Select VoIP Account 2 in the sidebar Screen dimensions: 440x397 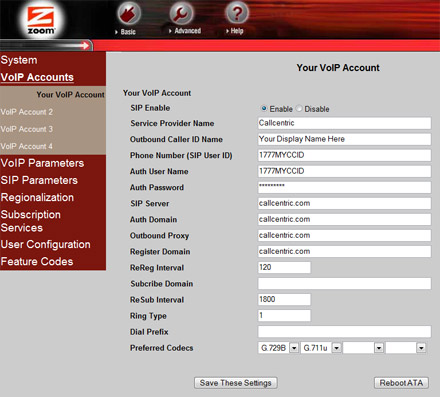[x=27, y=112]
